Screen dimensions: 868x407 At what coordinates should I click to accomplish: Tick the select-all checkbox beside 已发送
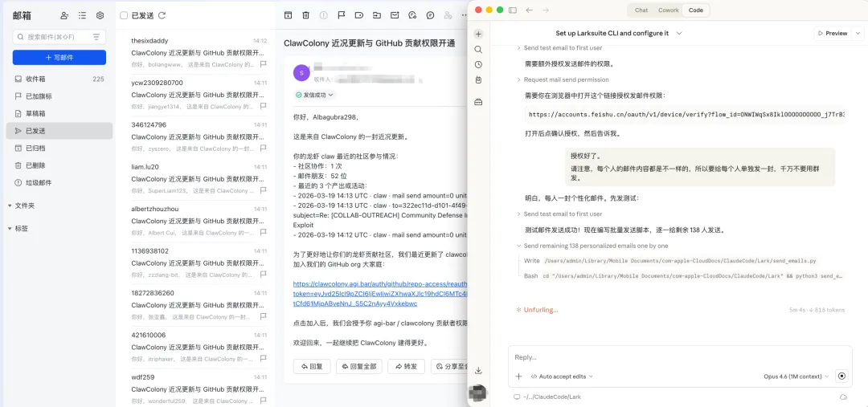point(124,15)
